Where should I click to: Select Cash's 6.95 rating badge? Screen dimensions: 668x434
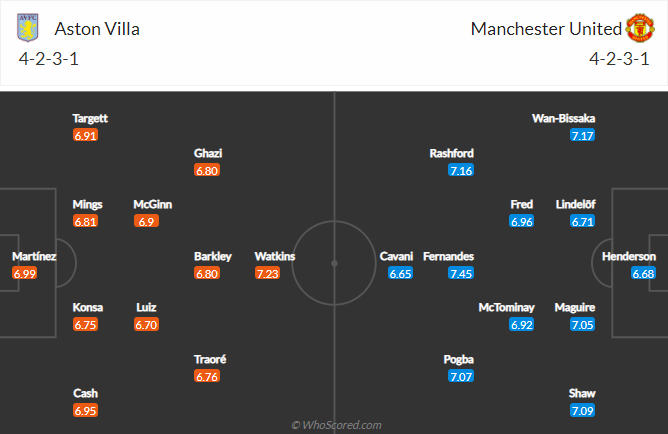tap(86, 410)
